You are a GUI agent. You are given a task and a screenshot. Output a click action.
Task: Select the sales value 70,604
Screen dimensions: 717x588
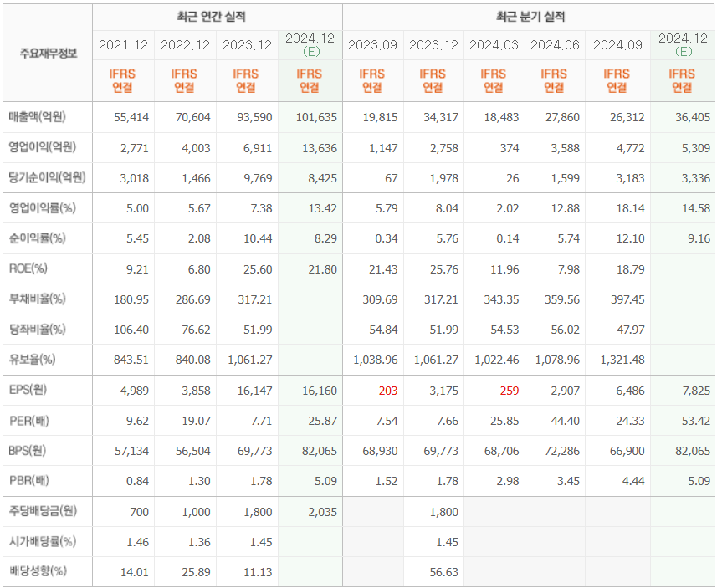(193, 117)
